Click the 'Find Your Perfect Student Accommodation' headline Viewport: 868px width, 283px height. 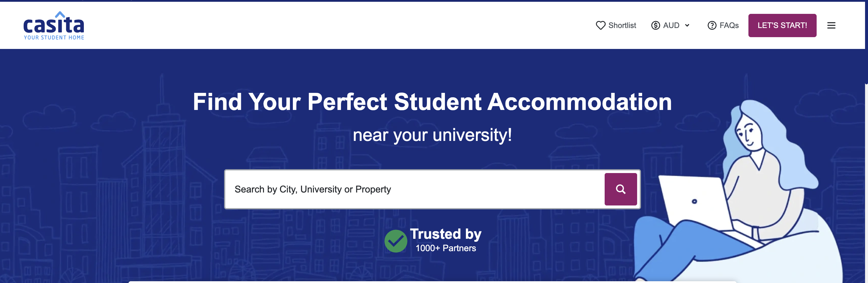pyautogui.click(x=432, y=102)
